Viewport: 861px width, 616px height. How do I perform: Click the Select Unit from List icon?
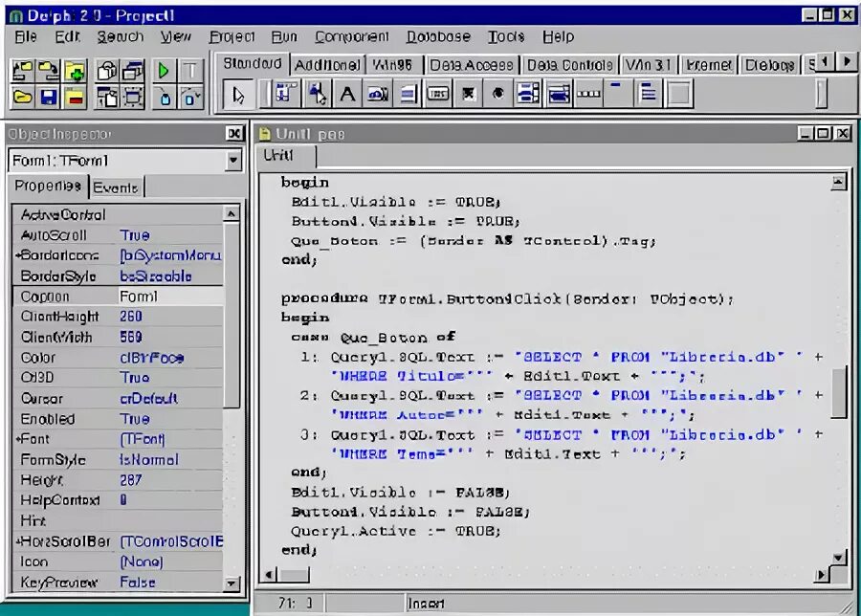[x=107, y=71]
